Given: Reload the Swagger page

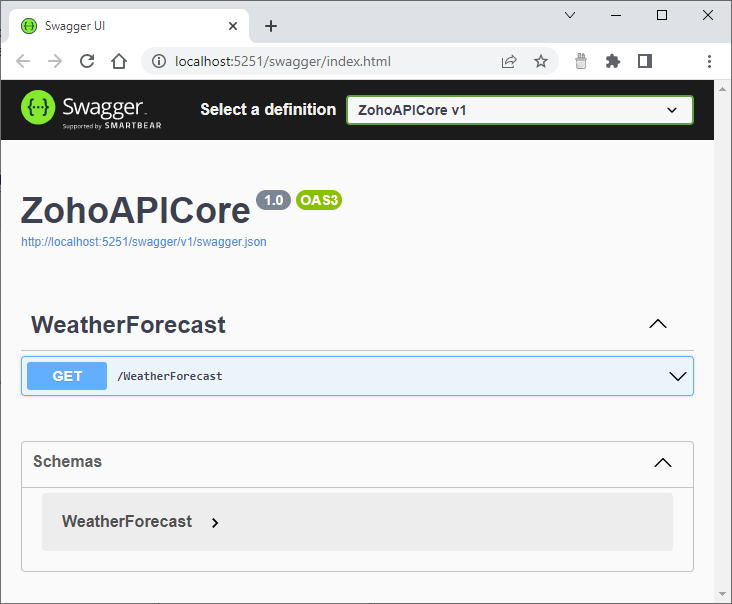Looking at the screenshot, I should coord(87,61).
